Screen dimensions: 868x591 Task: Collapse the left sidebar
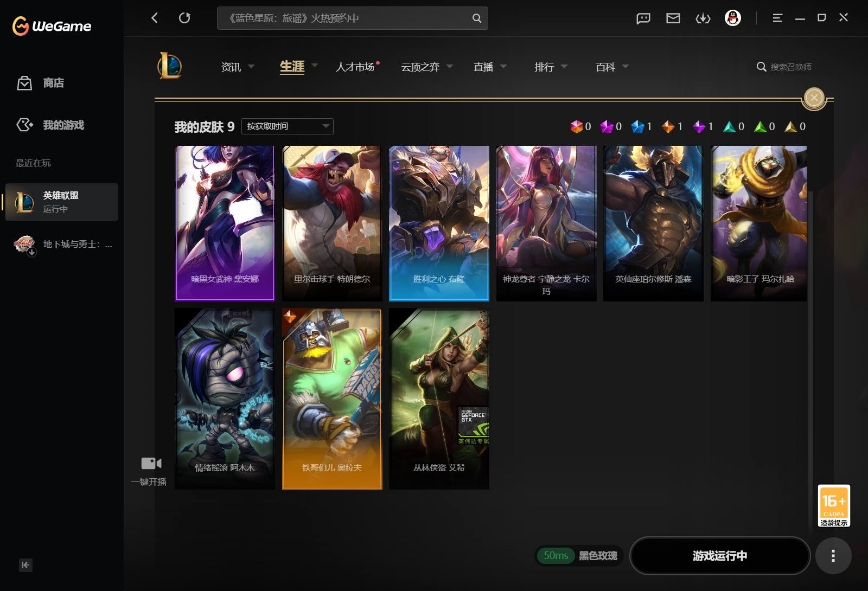pos(25,565)
